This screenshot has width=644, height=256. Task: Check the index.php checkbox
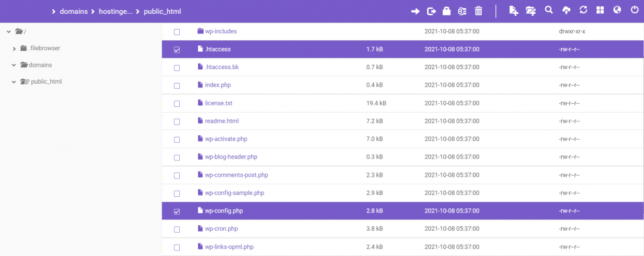click(177, 86)
